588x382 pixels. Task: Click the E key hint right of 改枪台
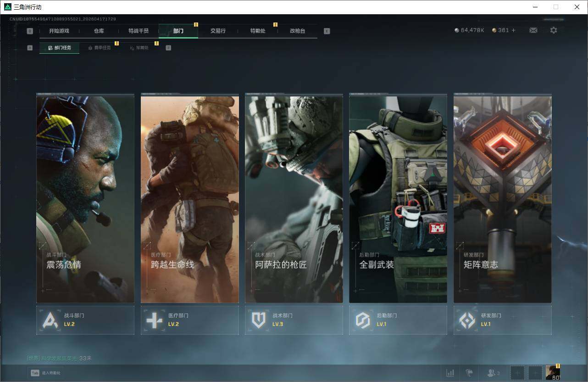(x=327, y=31)
